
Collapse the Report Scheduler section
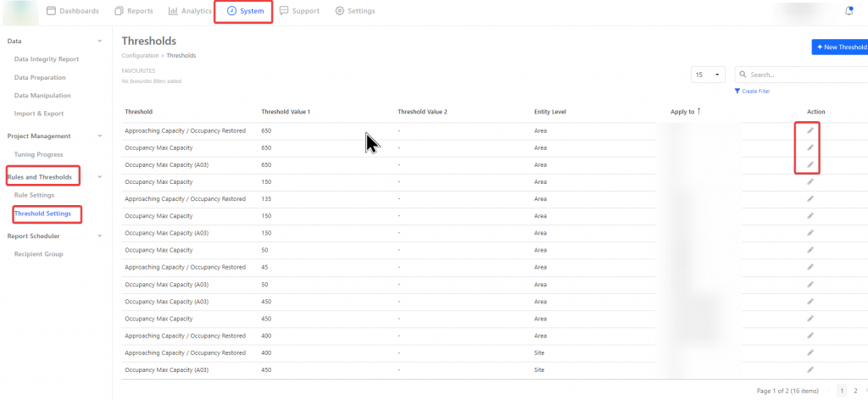[100, 236]
